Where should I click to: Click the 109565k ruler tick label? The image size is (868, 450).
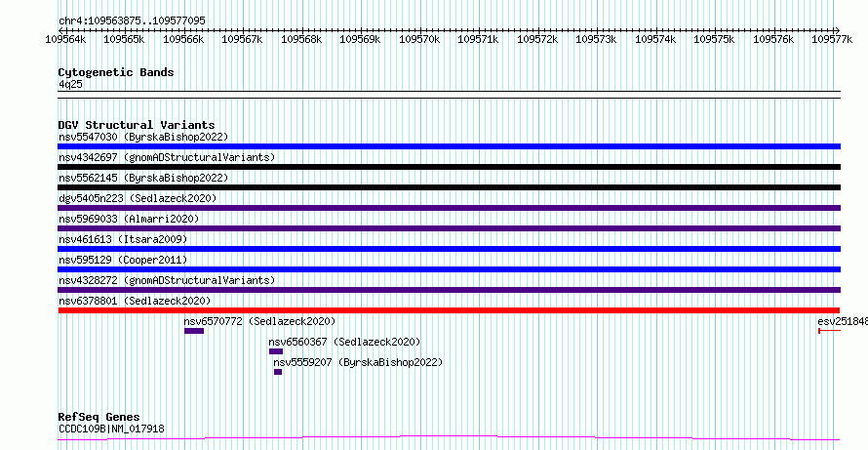[125, 39]
